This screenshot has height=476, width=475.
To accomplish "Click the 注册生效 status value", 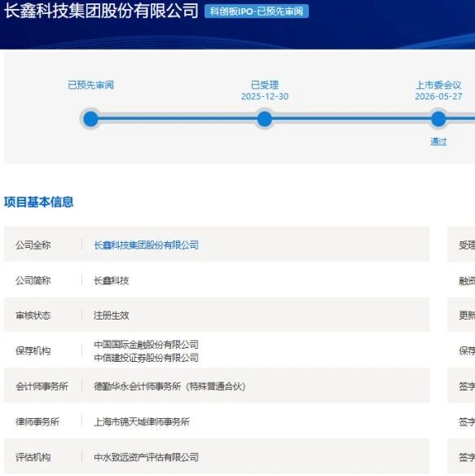I will tap(111, 315).
